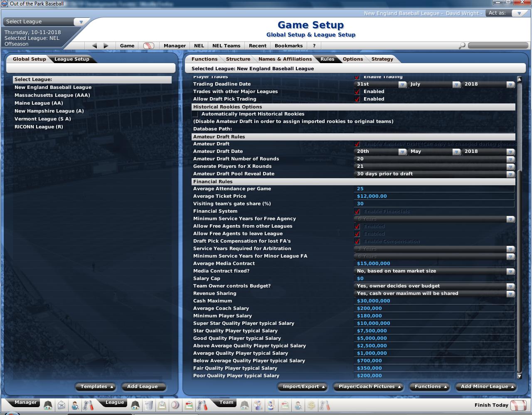Edit the Average Ticket Price field

click(434, 196)
